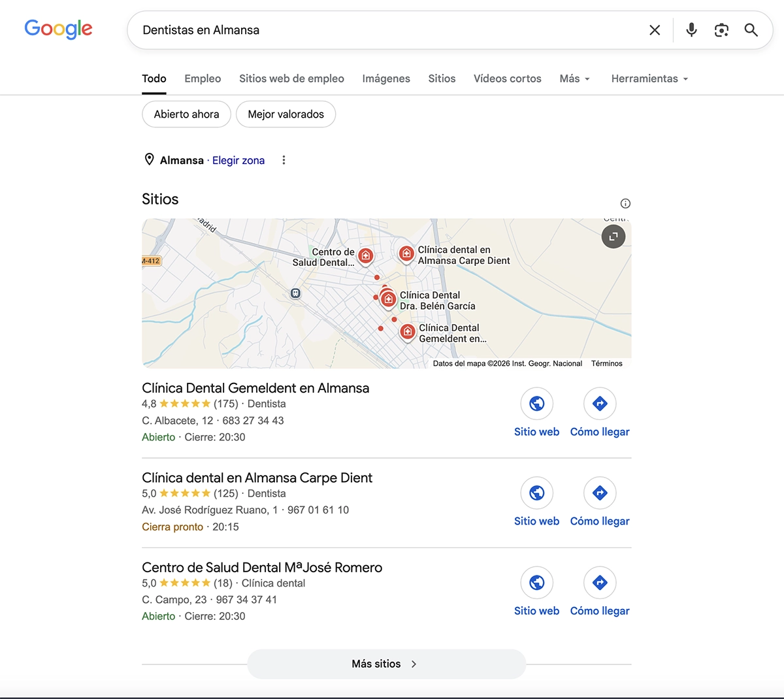Open the Sitios tab

(442, 78)
